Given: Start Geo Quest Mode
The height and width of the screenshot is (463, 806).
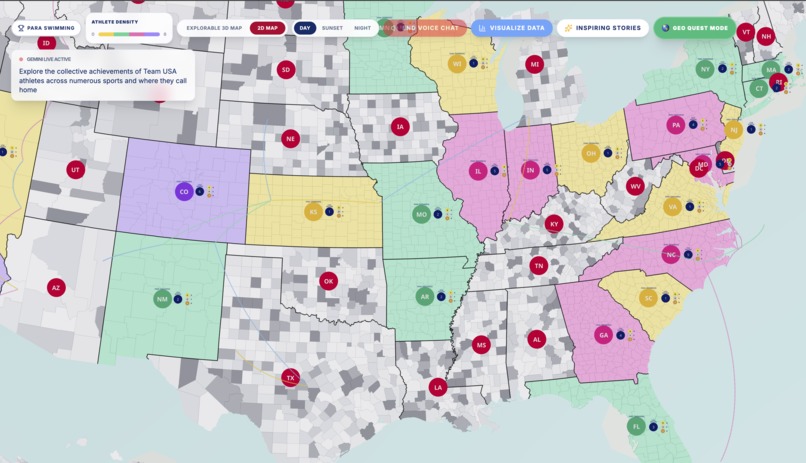Looking at the screenshot, I should pyautogui.click(x=694, y=28).
